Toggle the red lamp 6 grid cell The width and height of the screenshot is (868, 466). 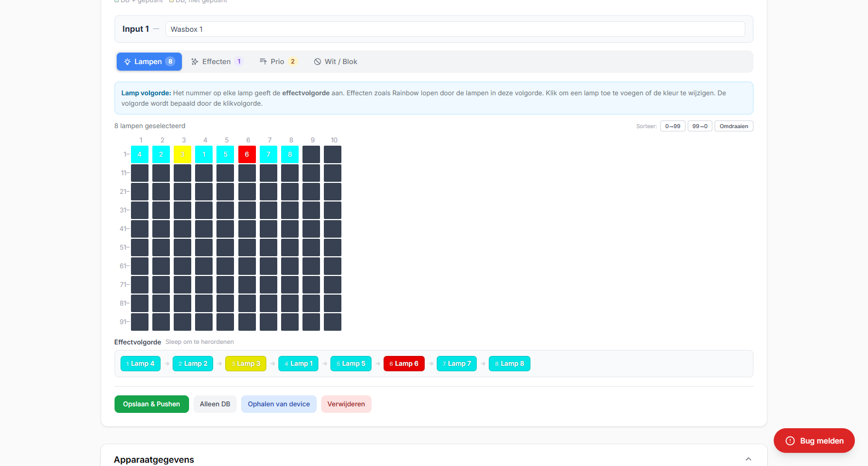pyautogui.click(x=247, y=154)
